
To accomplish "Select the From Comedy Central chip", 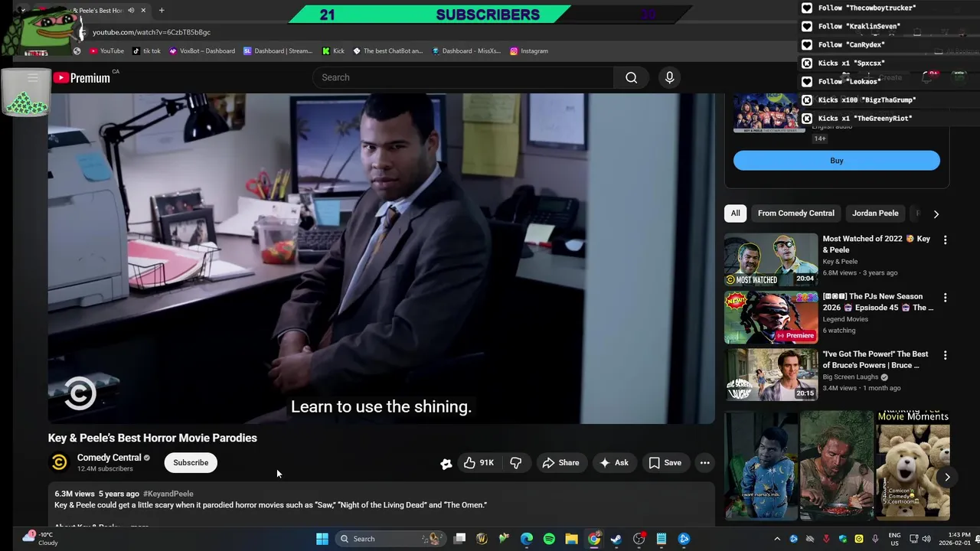I will [x=795, y=214].
